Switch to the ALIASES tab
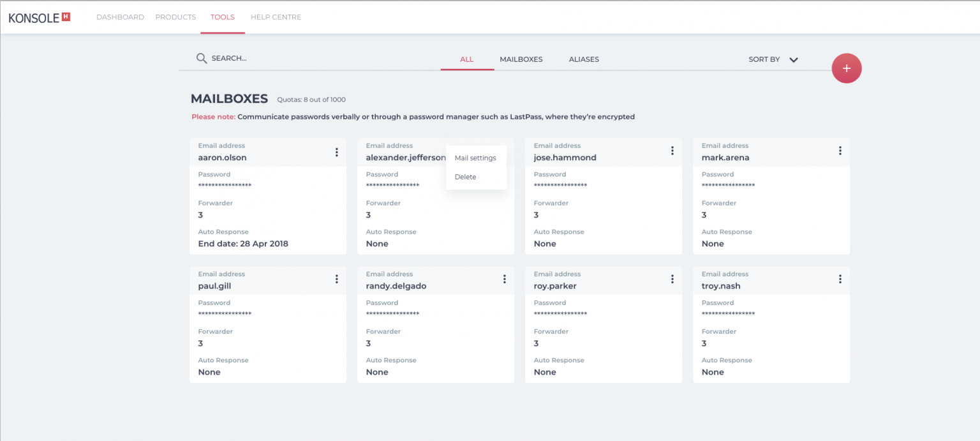This screenshot has height=441, width=980. 584,59
